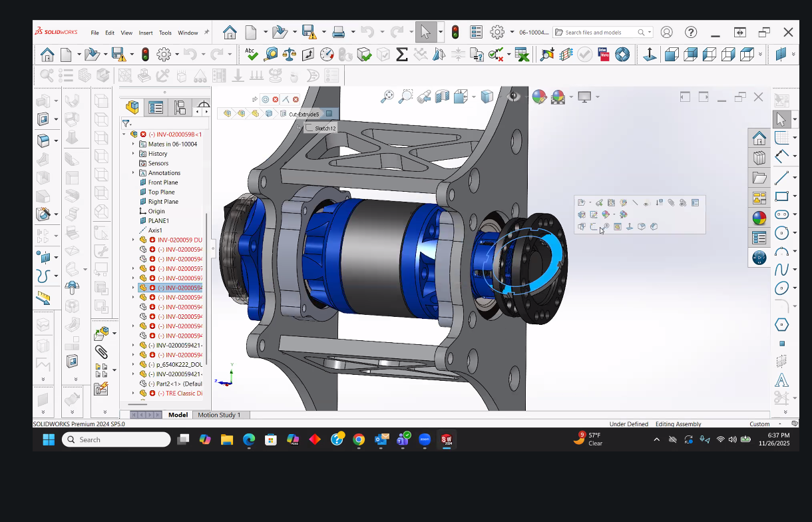Click the Windows taskbar Search box
Screen dimensions: 812x522
click(116, 439)
